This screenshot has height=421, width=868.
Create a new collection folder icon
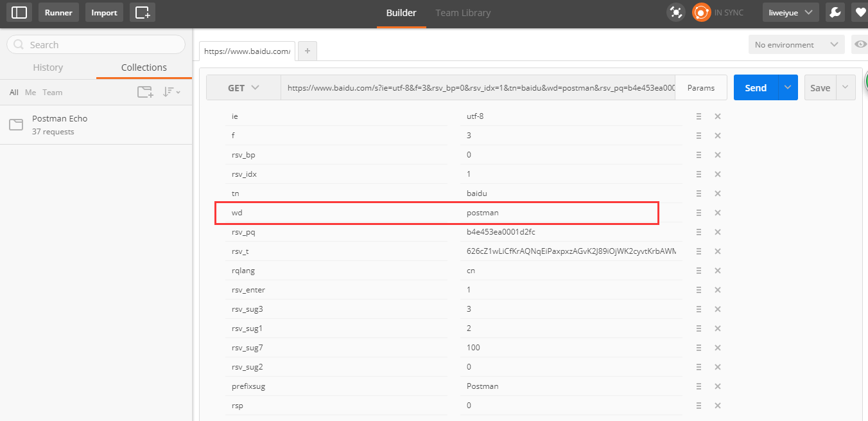pos(146,92)
